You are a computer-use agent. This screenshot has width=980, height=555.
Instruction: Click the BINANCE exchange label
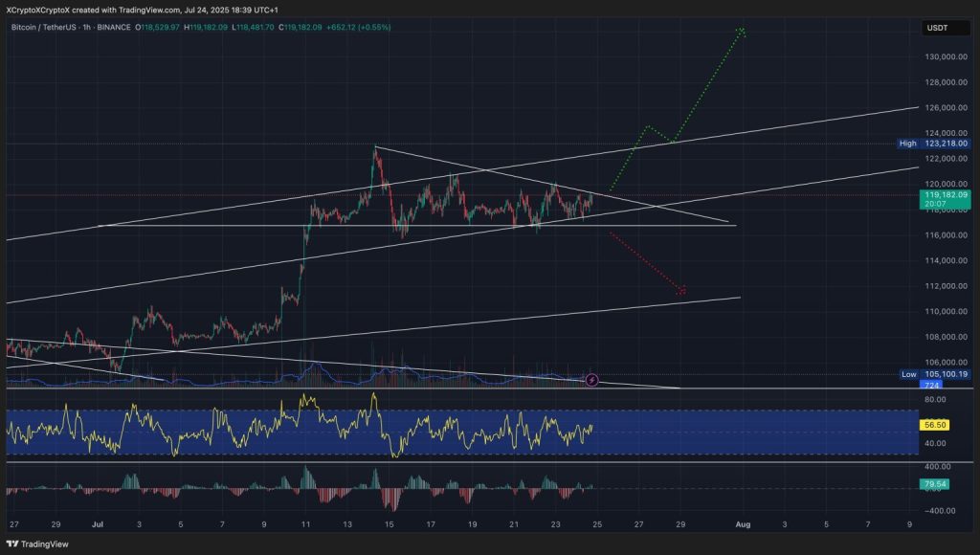coord(115,28)
